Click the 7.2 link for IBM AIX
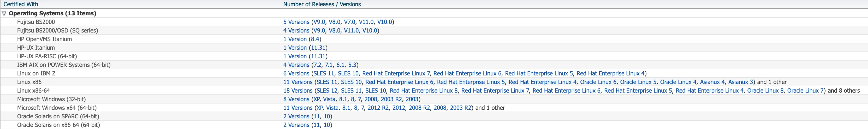The width and height of the screenshot is (868, 129). 317,65
